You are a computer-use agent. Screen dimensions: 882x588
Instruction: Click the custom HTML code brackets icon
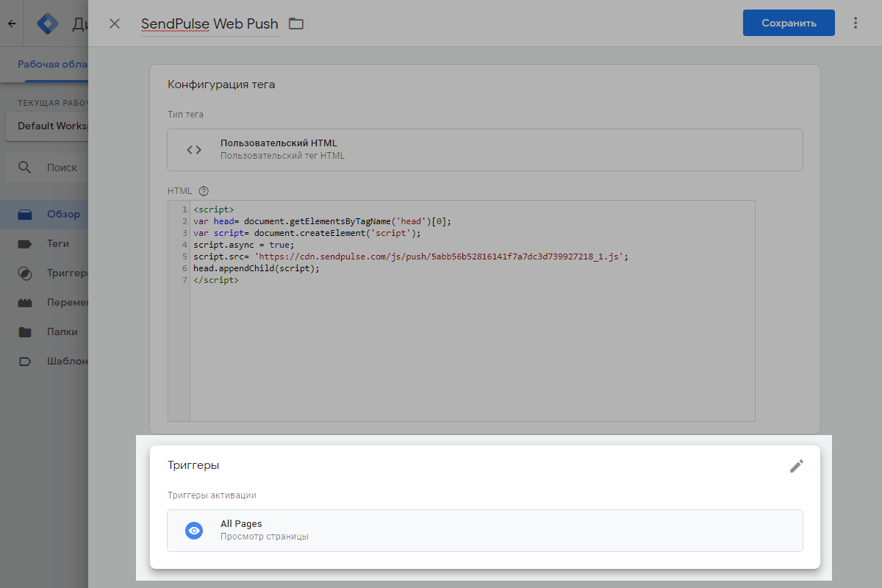click(x=194, y=150)
